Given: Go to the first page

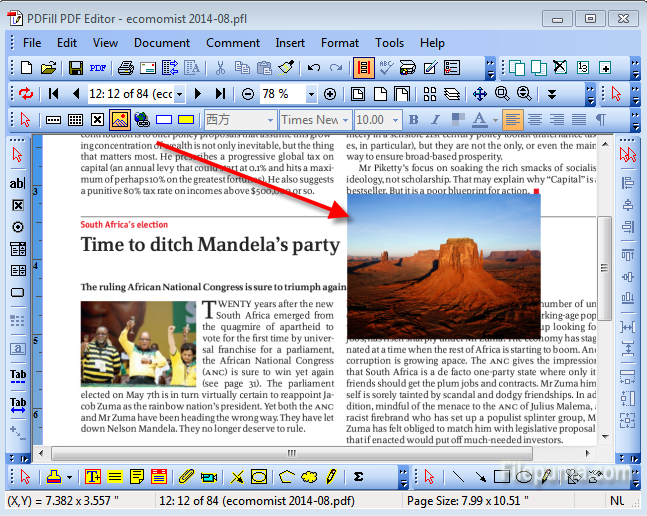Looking at the screenshot, I should point(52,94).
